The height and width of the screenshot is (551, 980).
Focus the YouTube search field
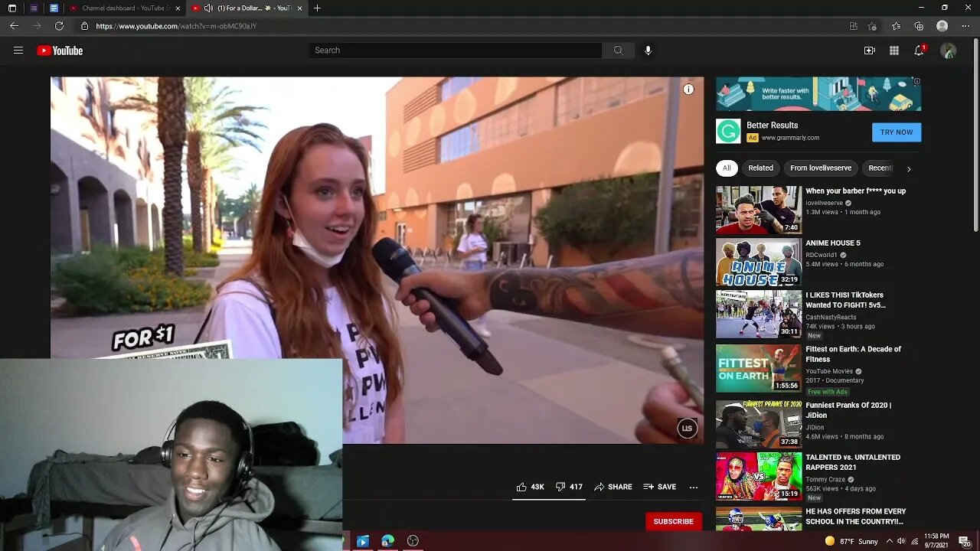pyautogui.click(x=456, y=51)
